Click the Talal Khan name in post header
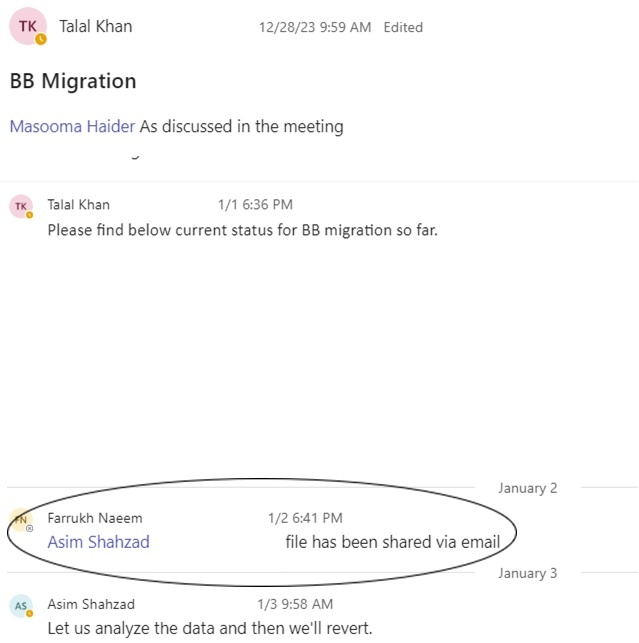 point(96,26)
